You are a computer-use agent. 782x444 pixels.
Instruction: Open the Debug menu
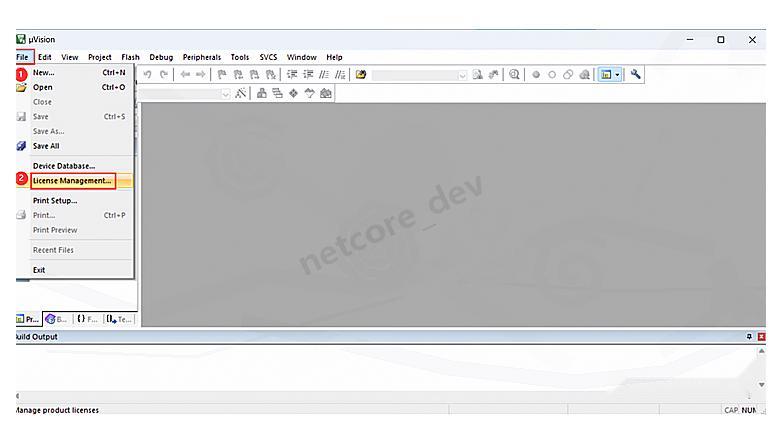click(x=161, y=57)
